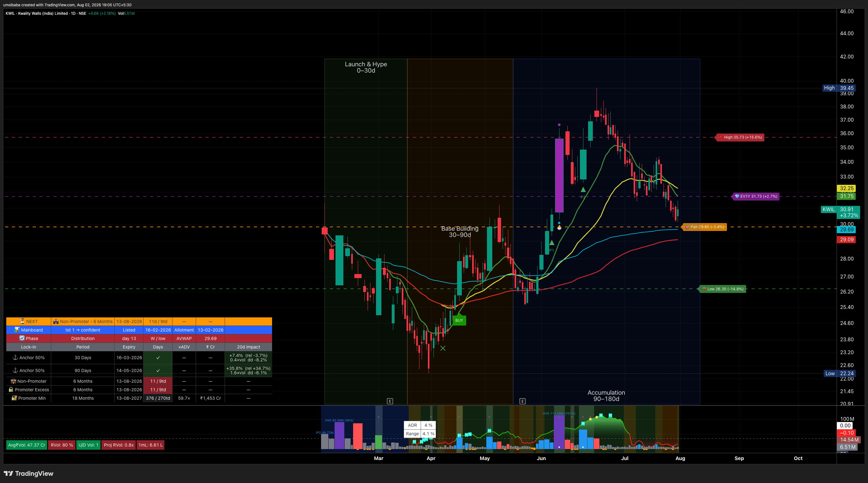Click the tall purple volume bar in June
The image size is (868, 483).
pos(559,432)
